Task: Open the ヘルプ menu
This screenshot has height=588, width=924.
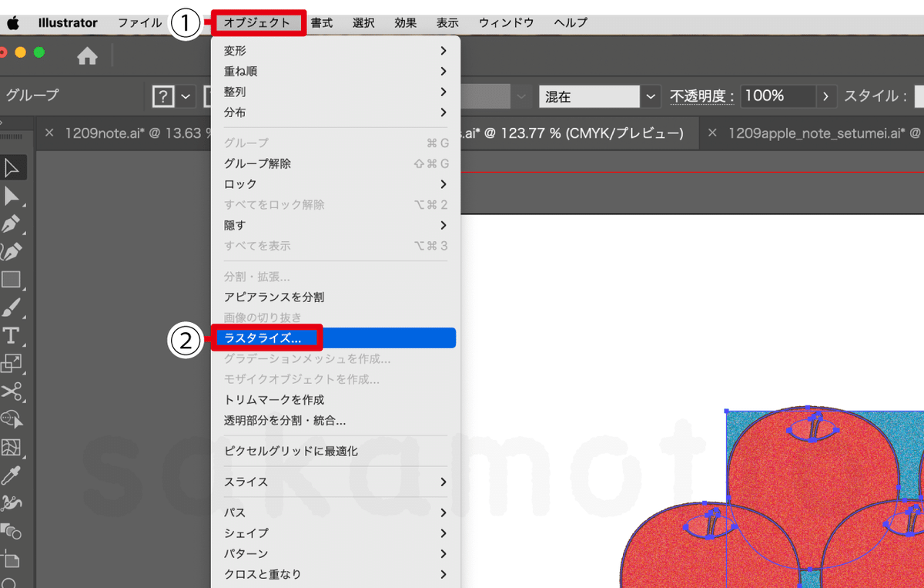Action: pyautogui.click(x=571, y=22)
